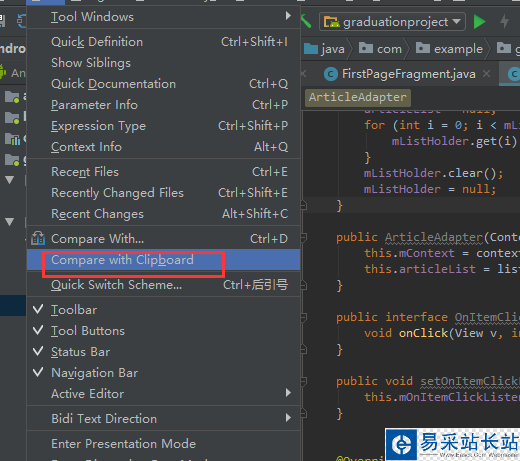The image size is (520, 461).
Task: Click the green Run button
Action: (479, 22)
